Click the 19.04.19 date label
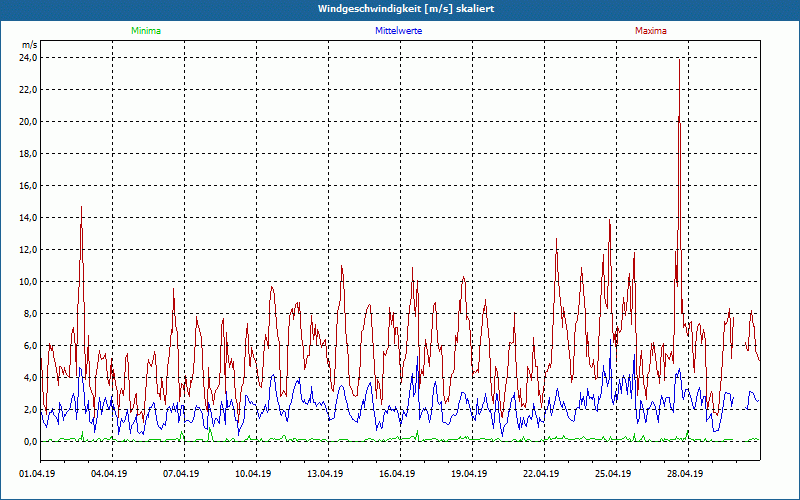 click(469, 473)
